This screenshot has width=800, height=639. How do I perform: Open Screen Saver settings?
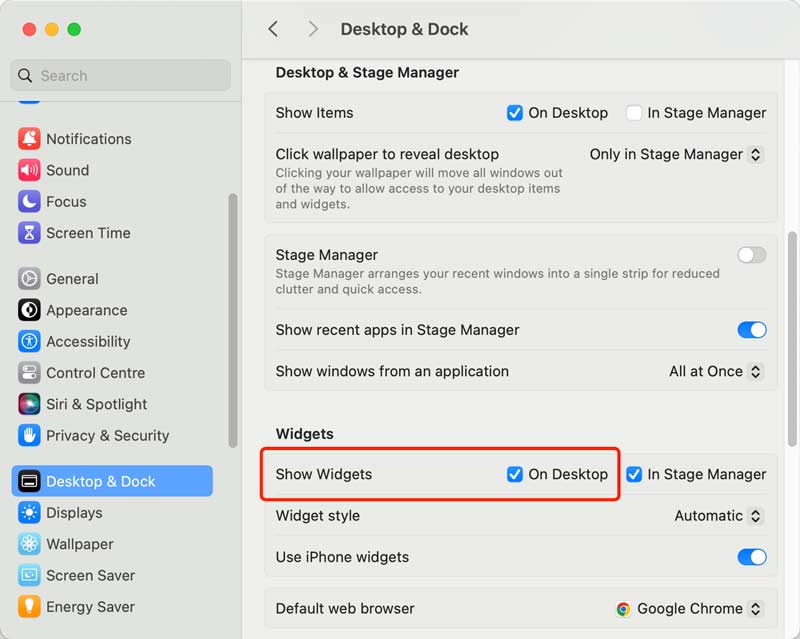pos(112,575)
